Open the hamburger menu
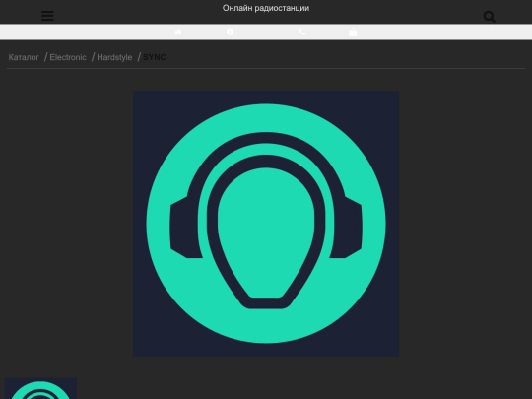This screenshot has width=532, height=399. [x=47, y=16]
